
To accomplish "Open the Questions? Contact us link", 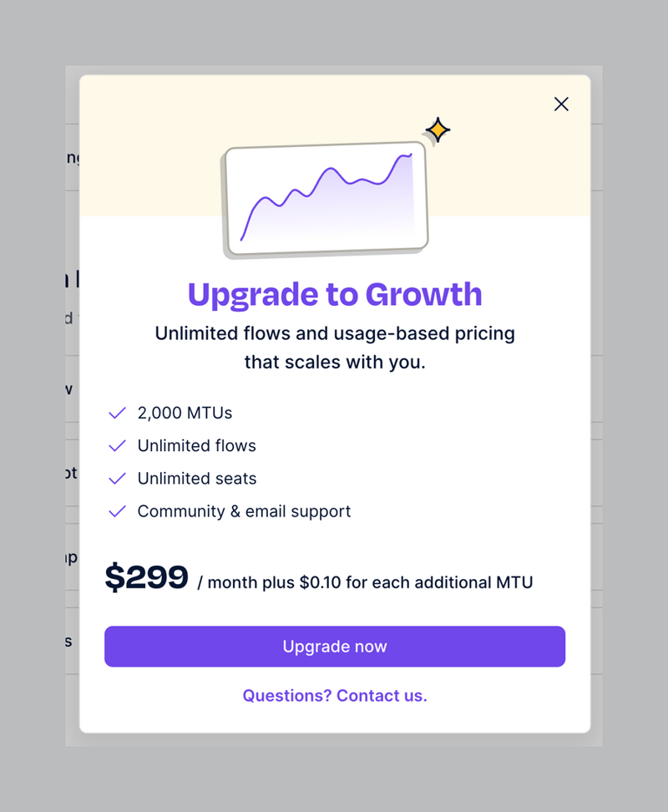I will coord(334,695).
